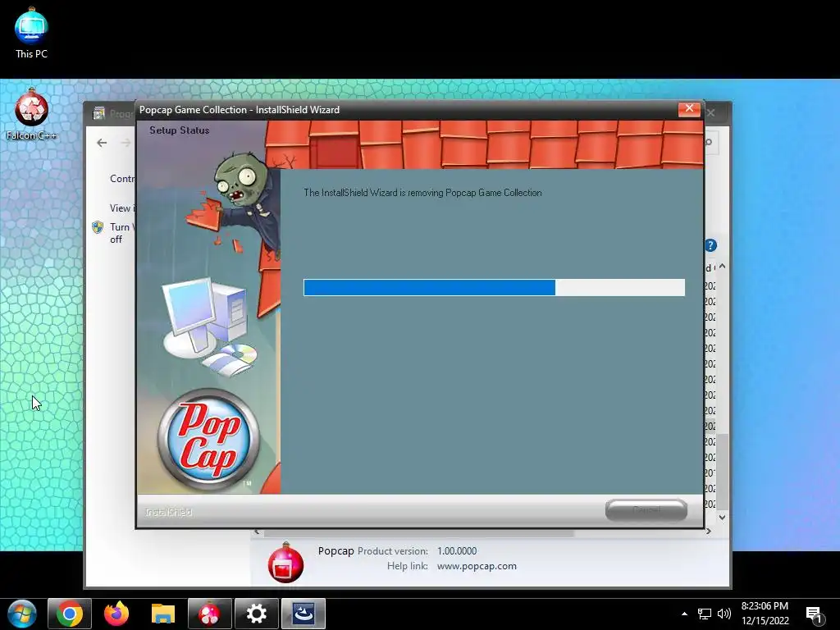The height and width of the screenshot is (630, 840).
Task: Open This PC desktop icon
Action: 31,33
